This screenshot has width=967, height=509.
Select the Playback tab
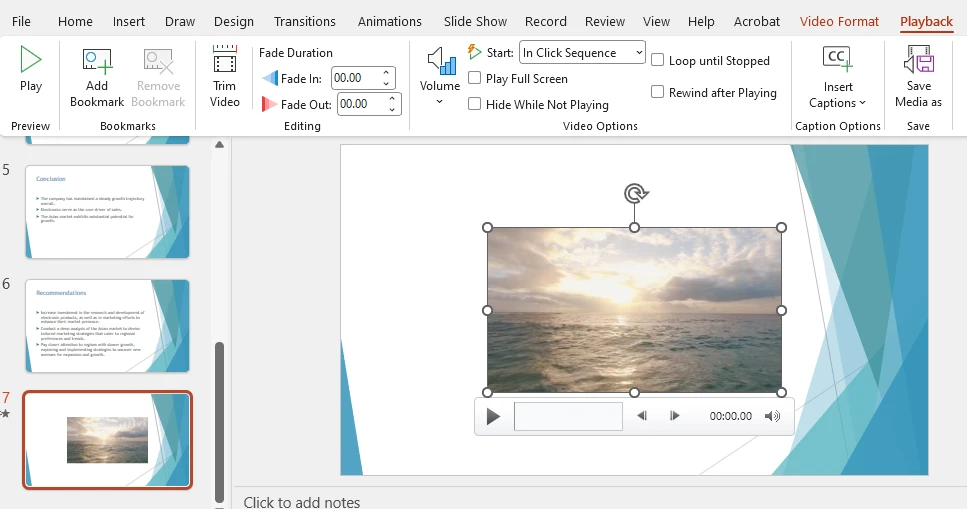point(926,22)
